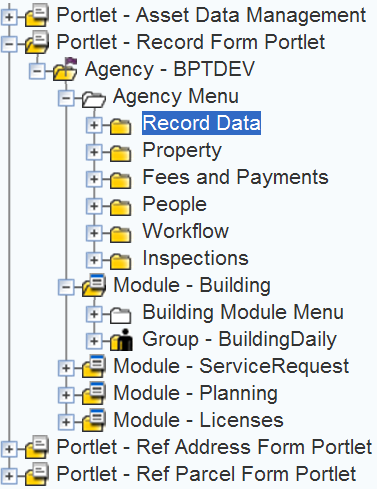Select the Inspections tree item
The width and height of the screenshot is (377, 489).
[196, 258]
